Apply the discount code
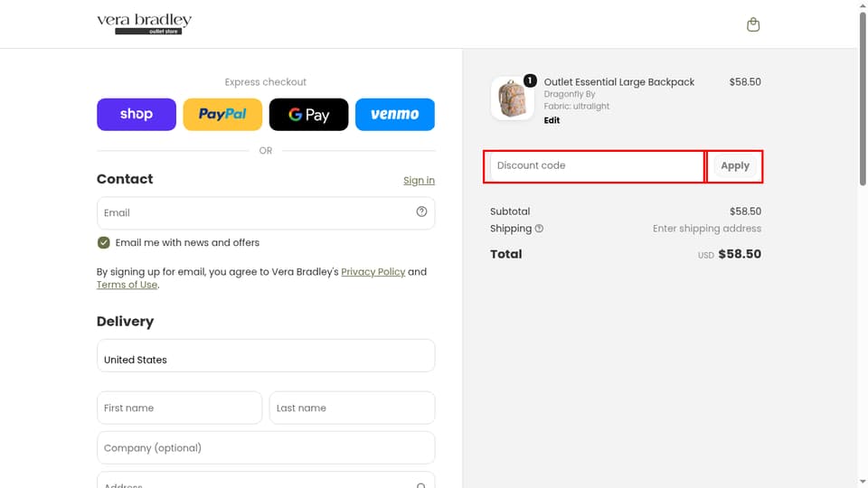 (734, 166)
